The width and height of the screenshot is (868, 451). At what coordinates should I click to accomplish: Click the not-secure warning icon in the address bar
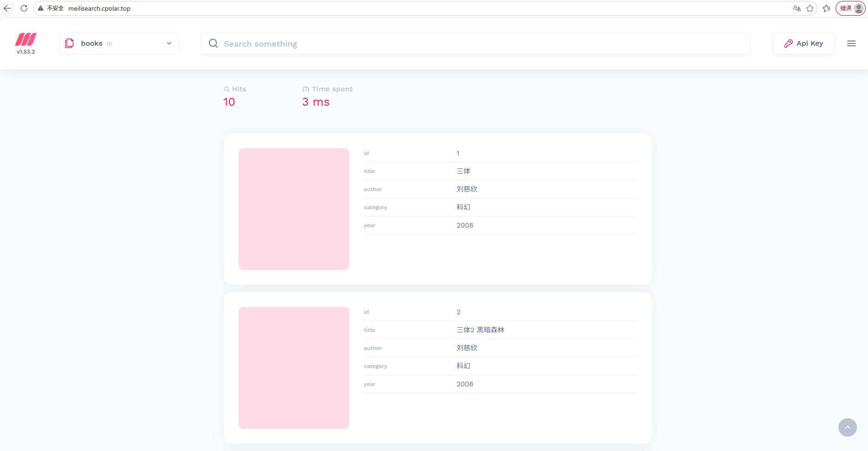pyautogui.click(x=41, y=8)
